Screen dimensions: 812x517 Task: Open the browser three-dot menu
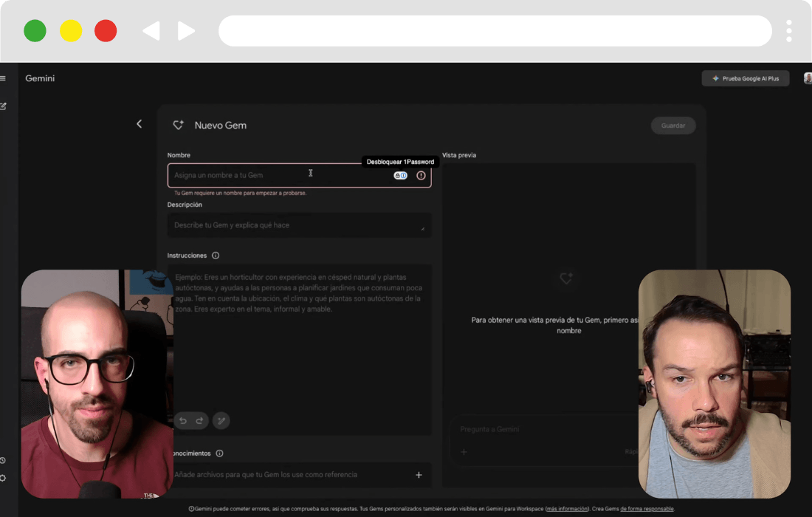788,31
